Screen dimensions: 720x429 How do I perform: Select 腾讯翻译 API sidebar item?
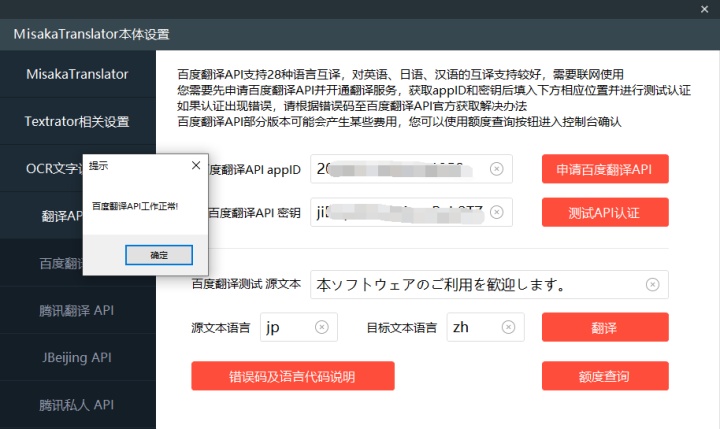78,310
